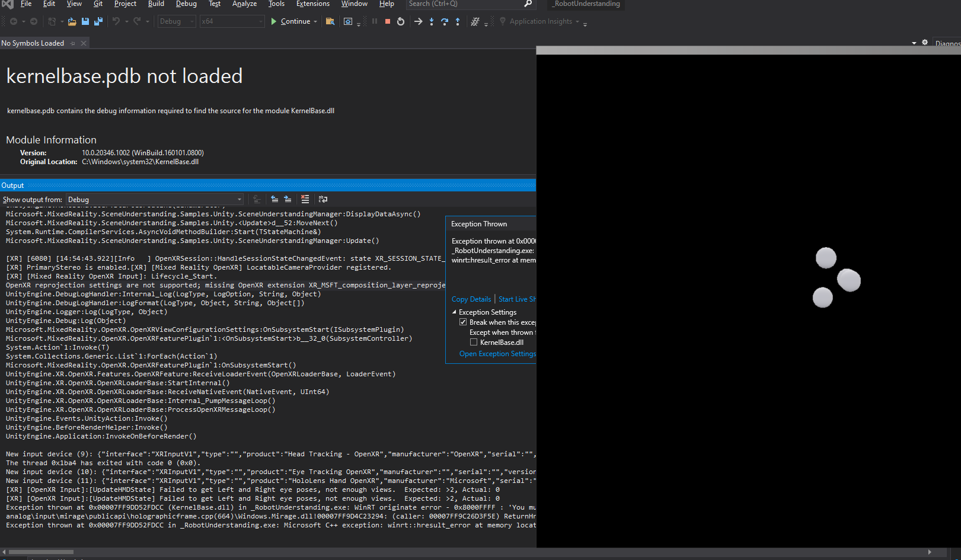Select the No Symbols Loaded tab

[33, 43]
